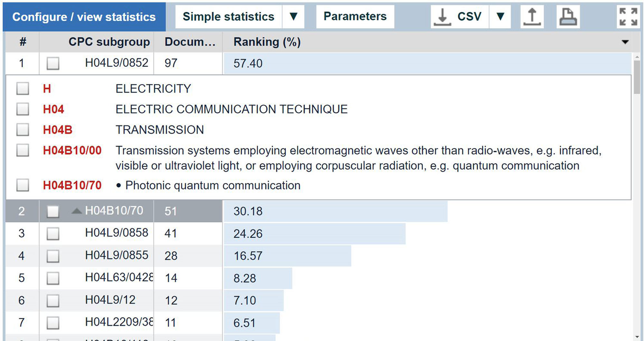Click the Simple statistics menu button
The width and height of the screenshot is (644, 341).
tap(228, 17)
